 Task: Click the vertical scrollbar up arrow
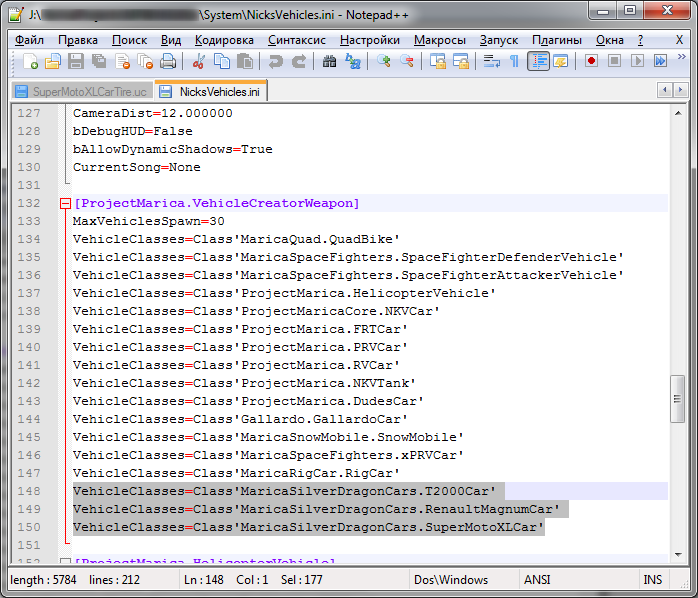(678, 114)
